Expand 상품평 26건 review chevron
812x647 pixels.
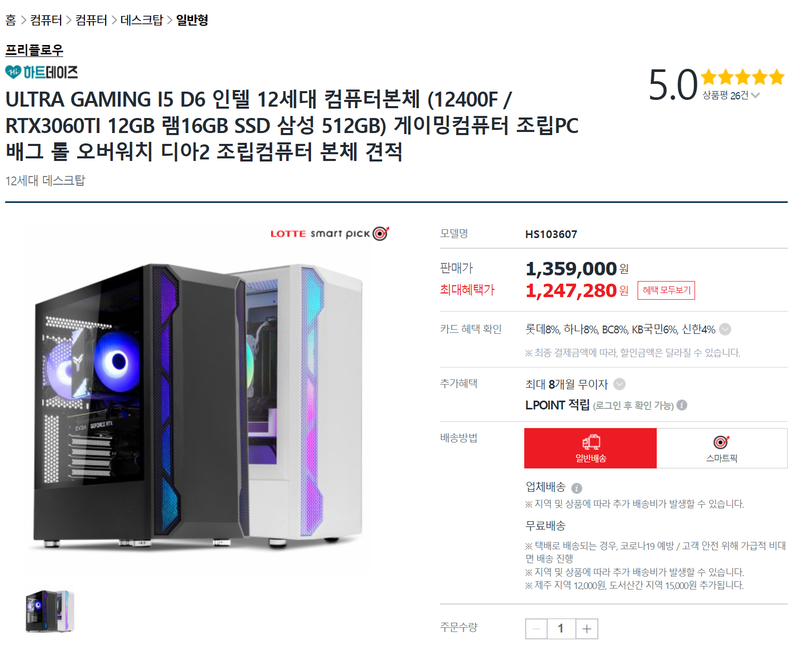coord(755,95)
